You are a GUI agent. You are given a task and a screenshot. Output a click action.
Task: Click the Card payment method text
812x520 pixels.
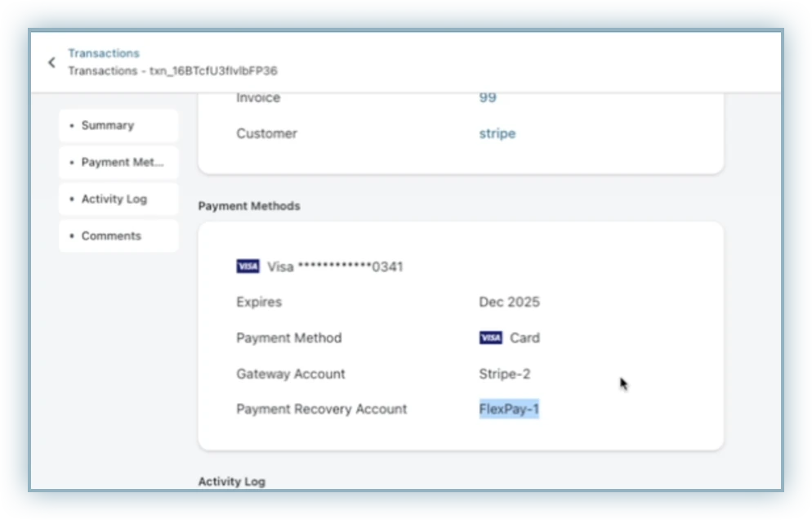point(524,338)
